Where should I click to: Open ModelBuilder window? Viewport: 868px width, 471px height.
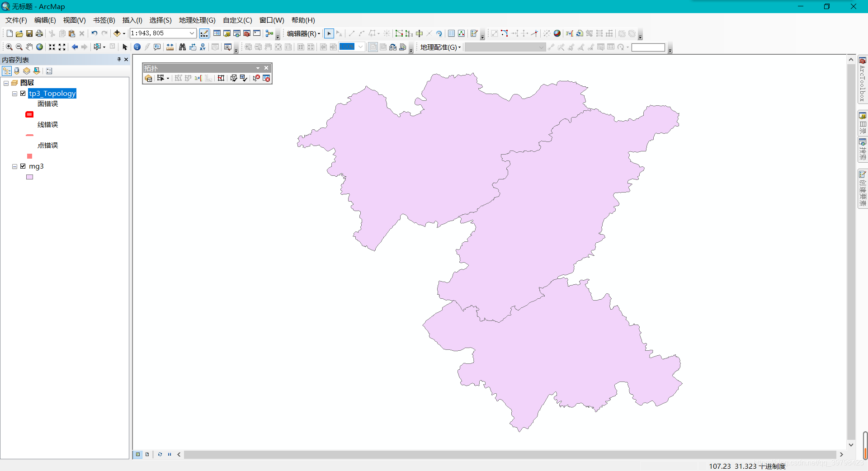[x=269, y=33]
